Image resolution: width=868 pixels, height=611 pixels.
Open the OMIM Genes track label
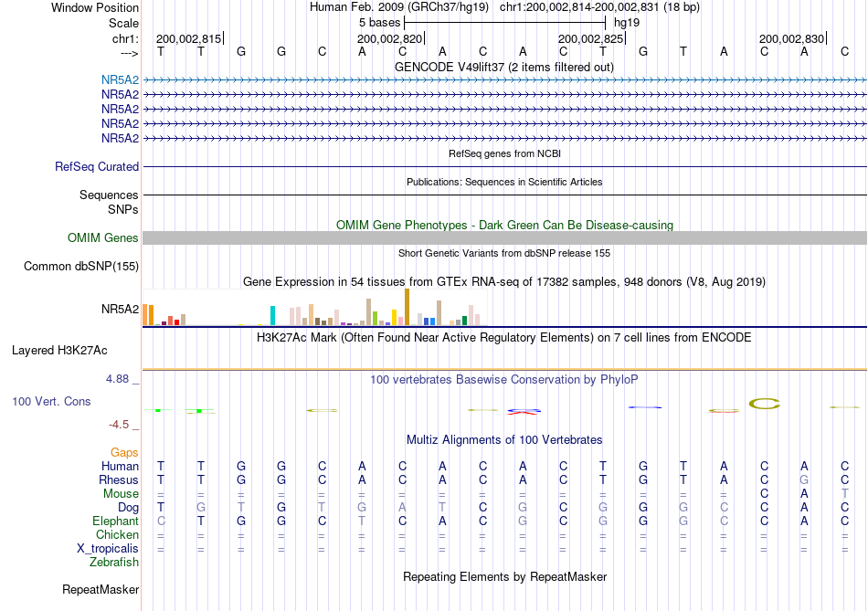(103, 238)
